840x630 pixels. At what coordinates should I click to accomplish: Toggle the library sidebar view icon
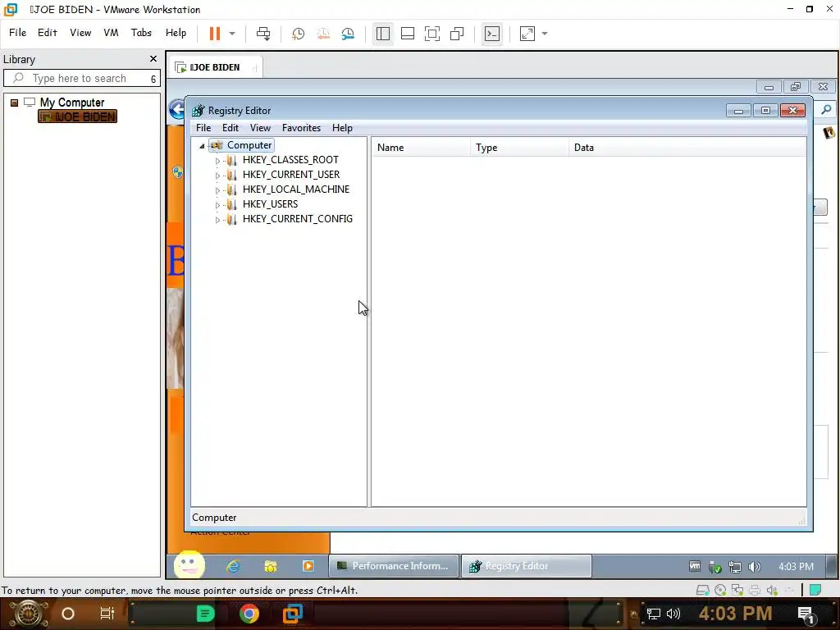(x=382, y=34)
